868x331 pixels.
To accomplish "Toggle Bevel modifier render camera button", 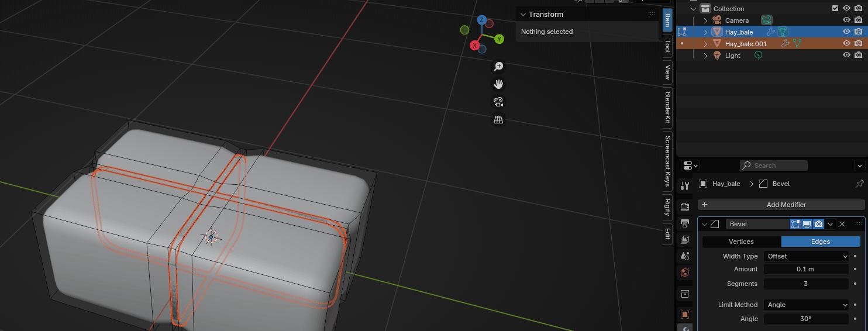I will (x=819, y=224).
